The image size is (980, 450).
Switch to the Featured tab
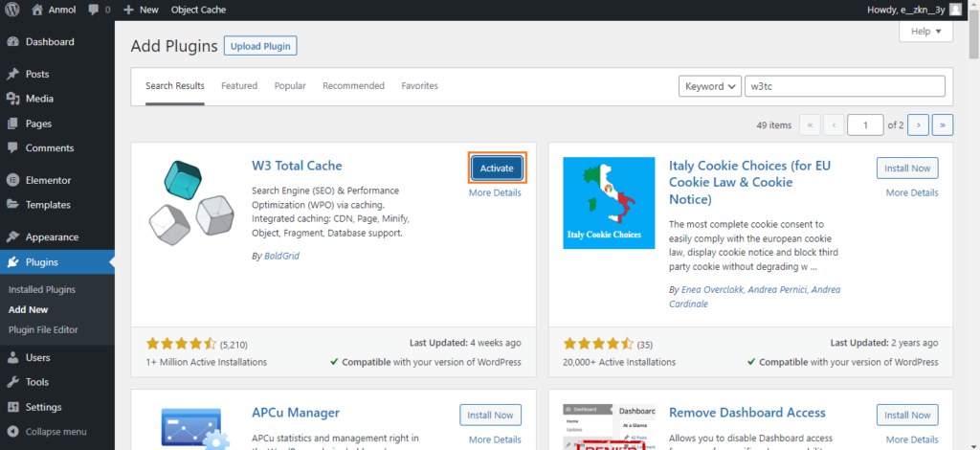[x=239, y=85]
